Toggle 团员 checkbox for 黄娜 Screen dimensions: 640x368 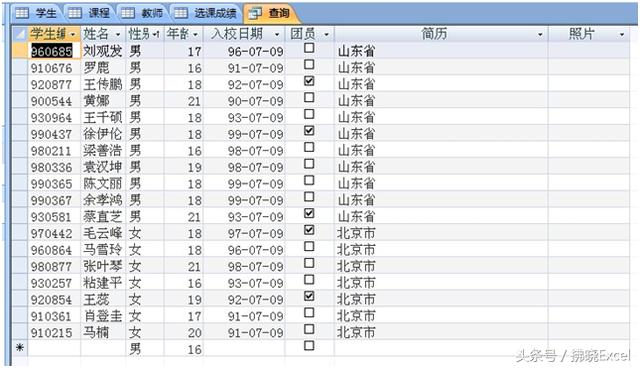(309, 98)
